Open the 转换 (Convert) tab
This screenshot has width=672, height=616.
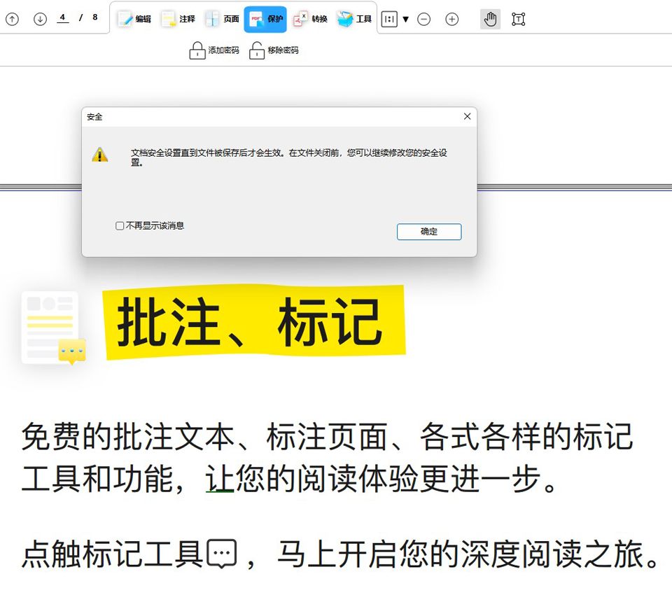310,19
